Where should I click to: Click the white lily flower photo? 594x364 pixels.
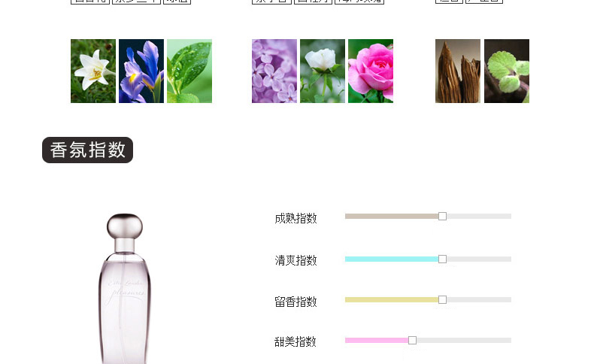pyautogui.click(x=93, y=71)
